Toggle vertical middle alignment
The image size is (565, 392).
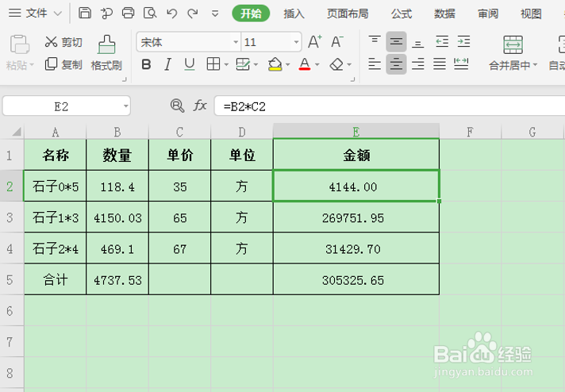[396, 41]
